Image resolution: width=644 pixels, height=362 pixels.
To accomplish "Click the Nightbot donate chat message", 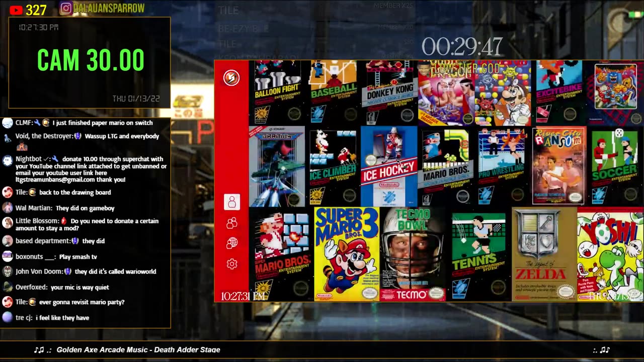I will (x=91, y=169).
